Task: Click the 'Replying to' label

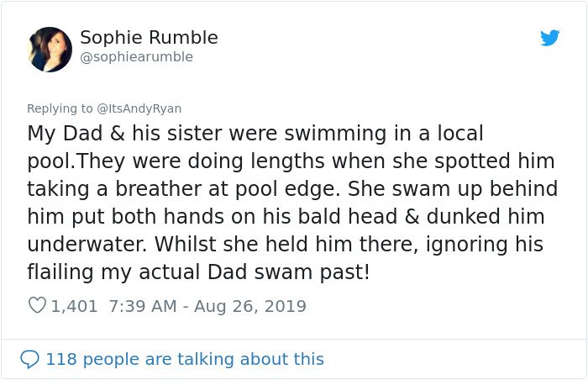Action: [60, 108]
